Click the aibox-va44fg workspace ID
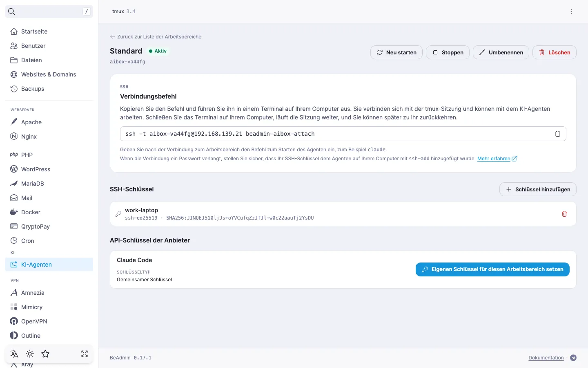588x368 pixels. pos(127,62)
